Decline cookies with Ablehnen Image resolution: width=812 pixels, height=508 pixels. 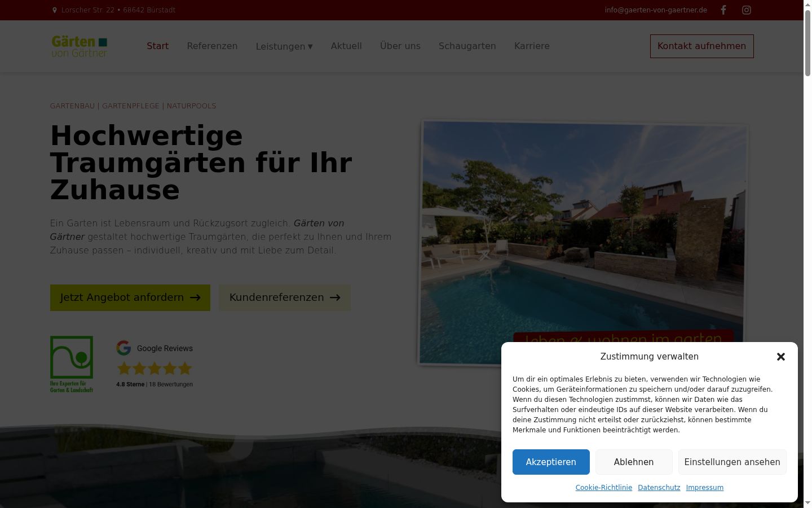click(x=634, y=462)
